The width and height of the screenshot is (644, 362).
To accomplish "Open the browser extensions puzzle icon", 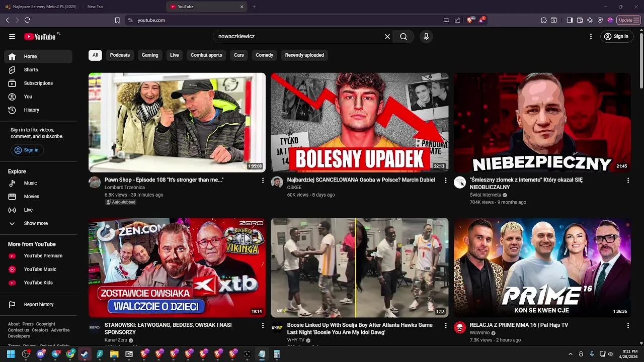I will point(544,20).
